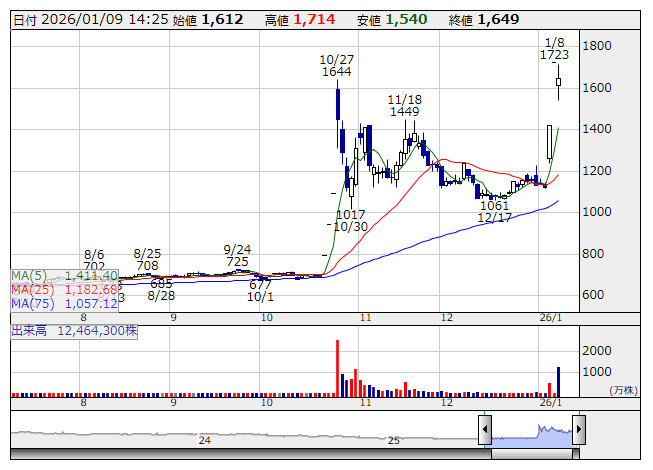Click the left range handle arrow in navigator

click(x=484, y=431)
